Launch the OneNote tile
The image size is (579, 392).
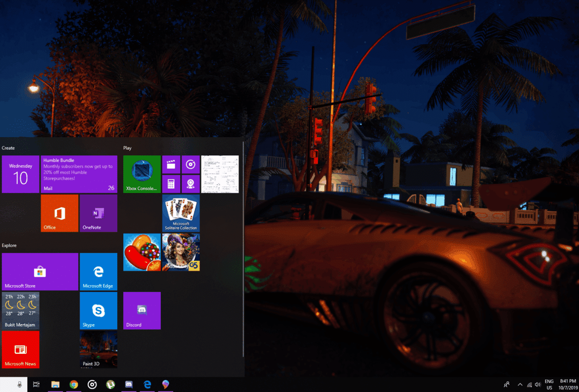point(98,213)
